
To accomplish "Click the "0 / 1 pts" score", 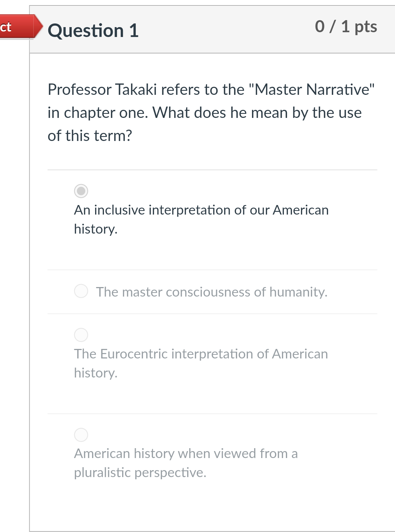I will (x=346, y=26).
